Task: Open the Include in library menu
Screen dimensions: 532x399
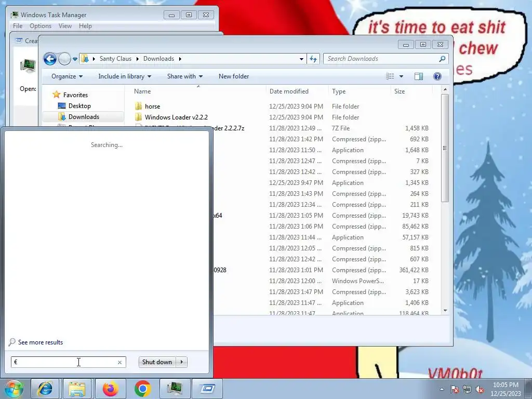Action: (125, 76)
